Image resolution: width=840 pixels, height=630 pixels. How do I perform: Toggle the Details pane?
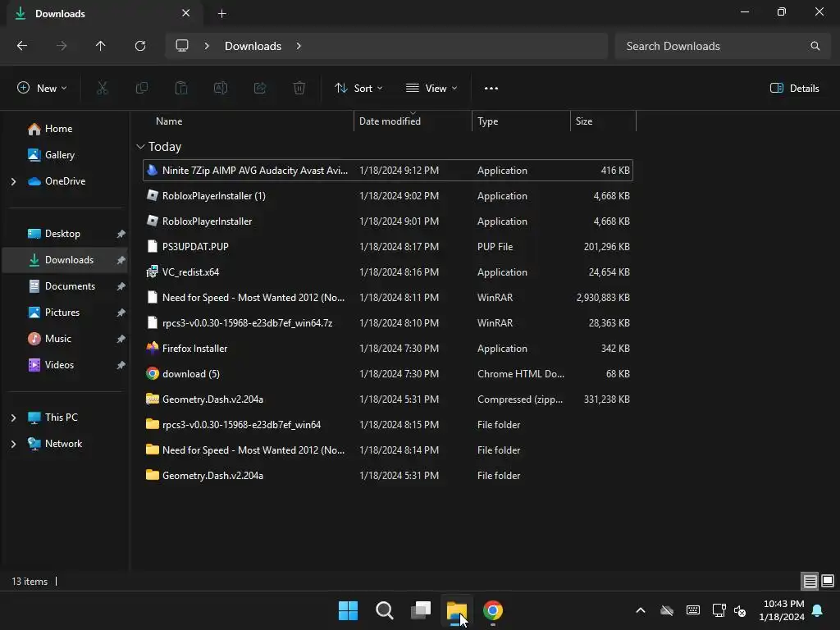[x=794, y=89]
